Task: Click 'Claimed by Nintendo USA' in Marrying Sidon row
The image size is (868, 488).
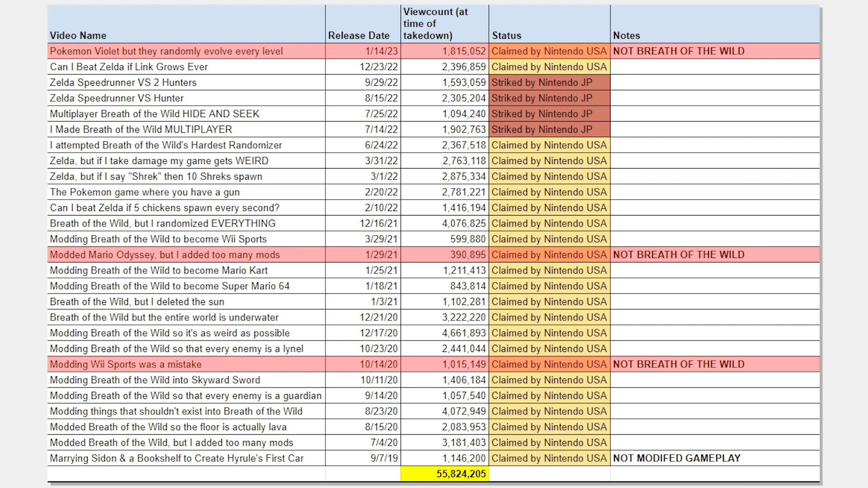Action: point(549,459)
